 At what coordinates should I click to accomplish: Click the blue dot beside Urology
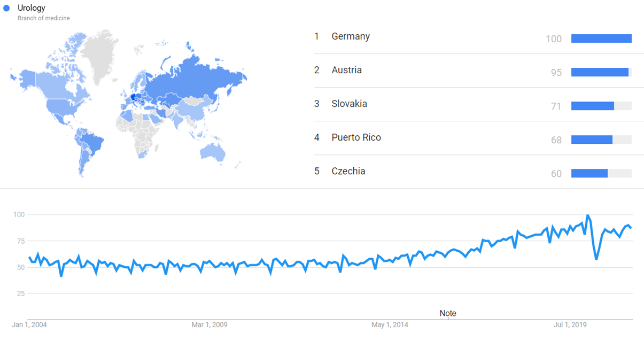pyautogui.click(x=6, y=8)
